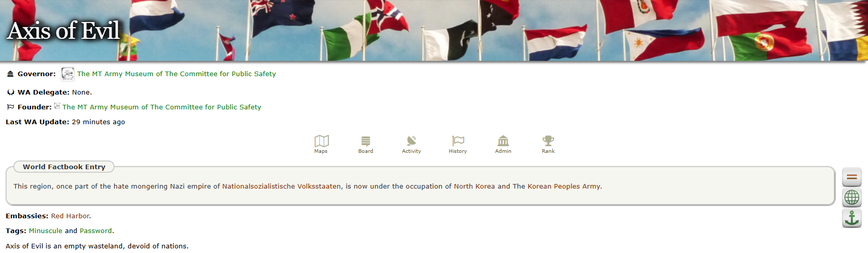Viewport: 868px width, 253px height.
Task: Open the Red Harbor embassy link
Action: (70, 216)
